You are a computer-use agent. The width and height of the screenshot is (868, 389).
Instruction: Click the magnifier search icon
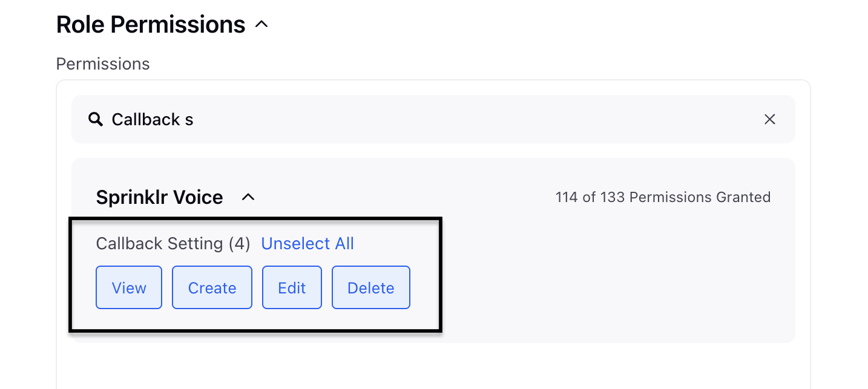tap(95, 119)
